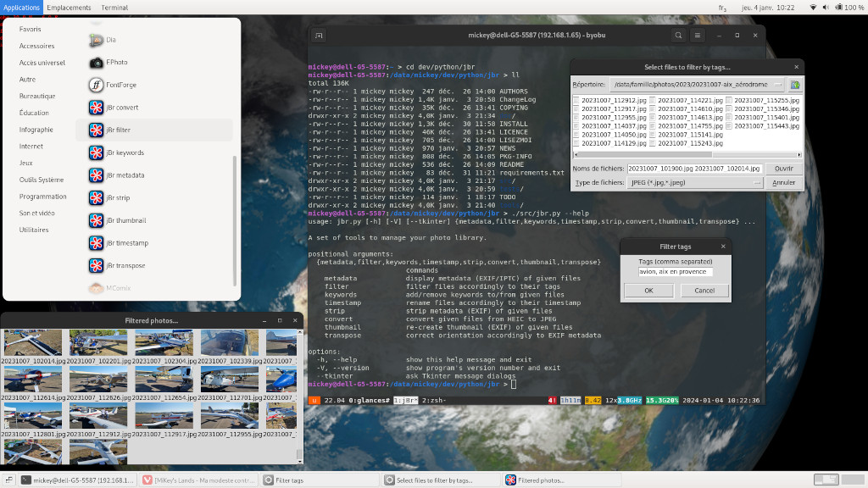Viewport: 868px width, 488px height.
Task: Click the battery 100 % indicator
Action: click(849, 7)
